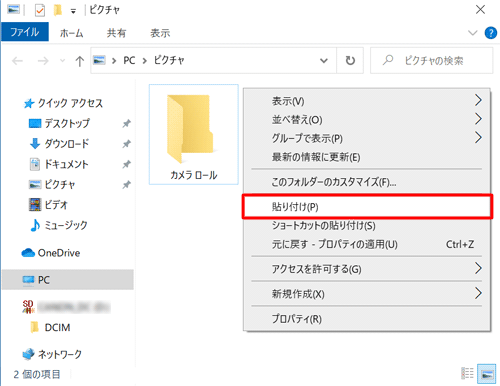Choose プロパティ(R) from context menu
Screen dimensions: 500x386
(367, 319)
